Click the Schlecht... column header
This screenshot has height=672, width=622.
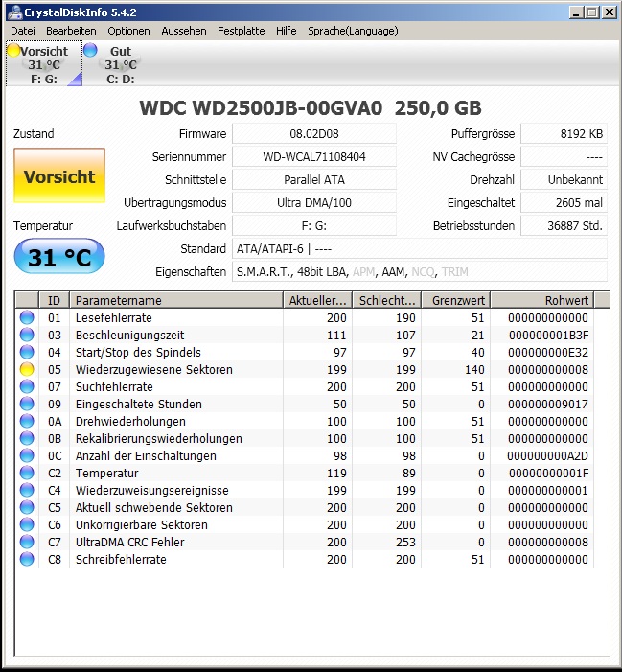click(x=387, y=300)
